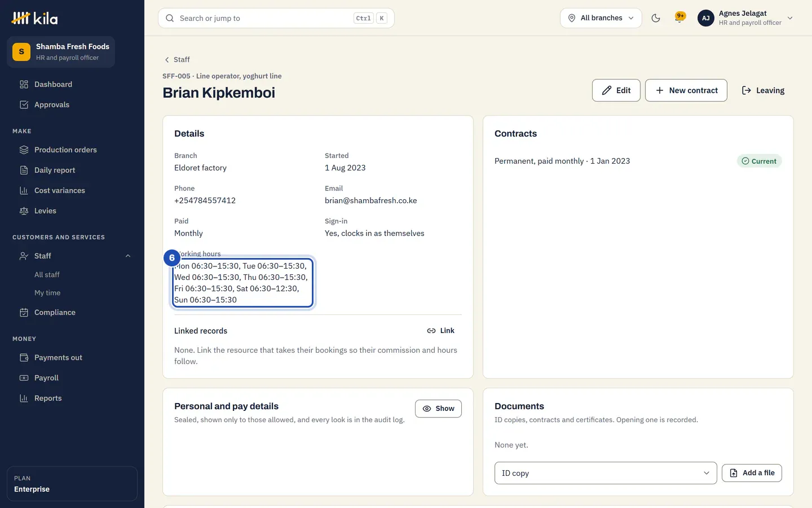The image size is (812, 508).
Task: Click Link beside Linked records
Action: click(x=440, y=331)
